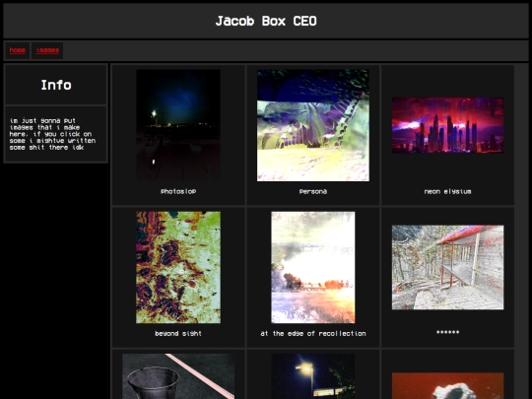532x399 pixels.
Task: Open the beyond sight image thumbnail
Action: point(178,267)
